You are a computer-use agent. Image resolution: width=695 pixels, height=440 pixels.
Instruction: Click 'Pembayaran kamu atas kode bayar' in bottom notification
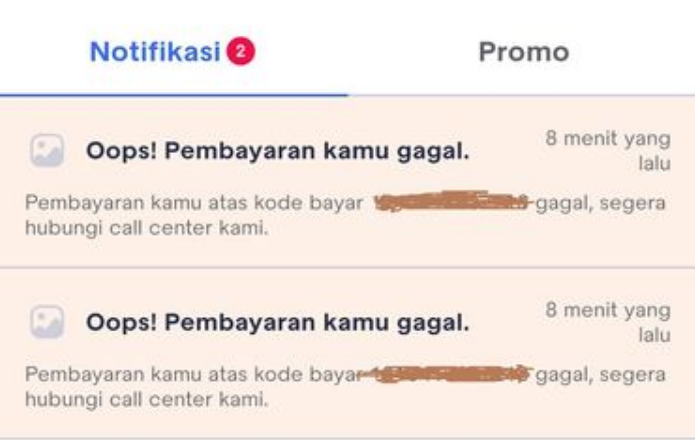coord(193,374)
